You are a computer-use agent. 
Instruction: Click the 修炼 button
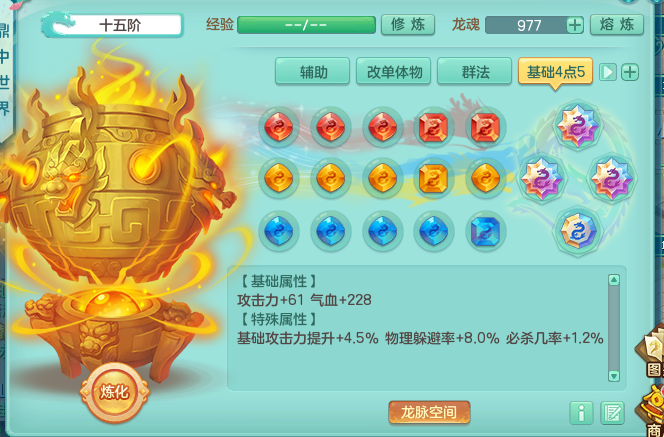(x=408, y=25)
